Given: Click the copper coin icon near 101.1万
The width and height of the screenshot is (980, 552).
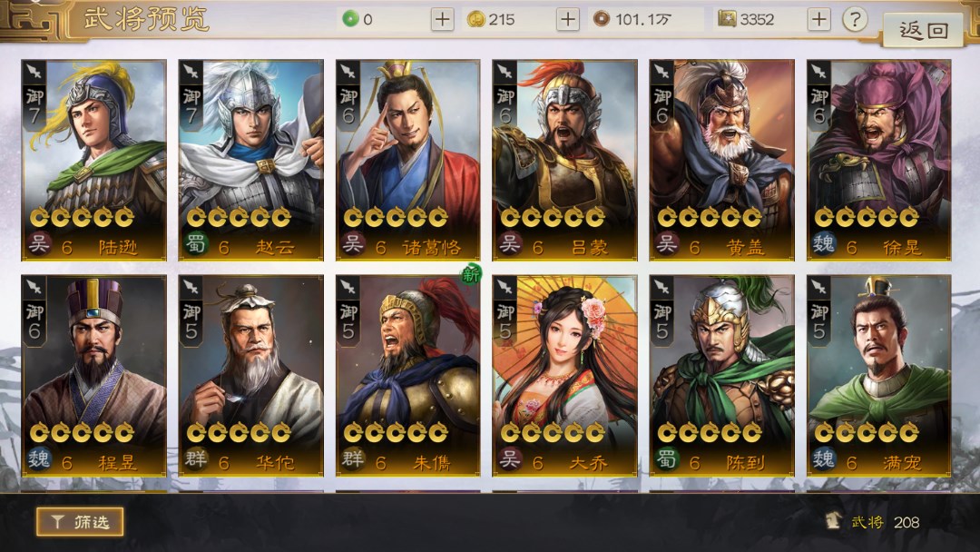Looking at the screenshot, I should pyautogui.click(x=602, y=19).
